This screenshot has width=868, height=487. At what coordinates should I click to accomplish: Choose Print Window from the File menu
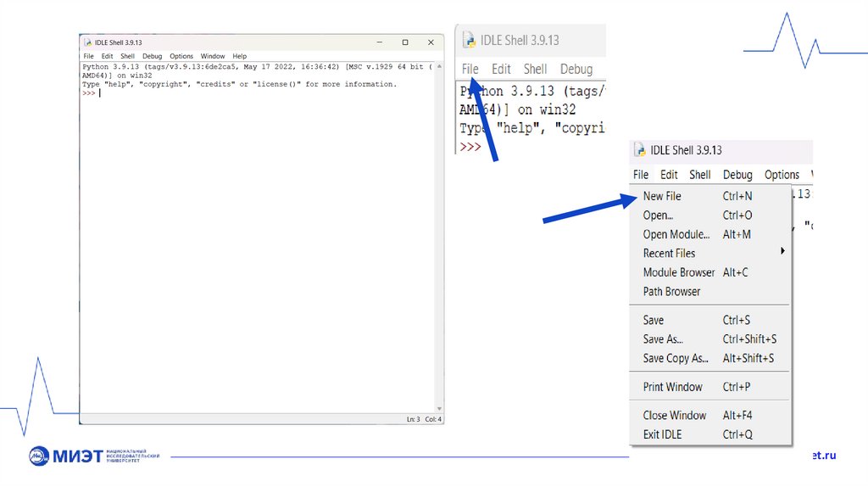click(710, 387)
